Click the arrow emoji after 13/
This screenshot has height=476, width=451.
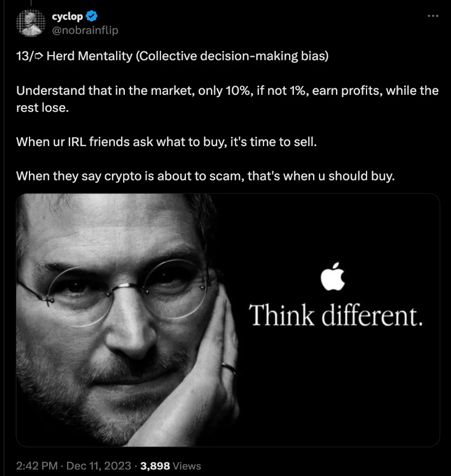point(39,56)
